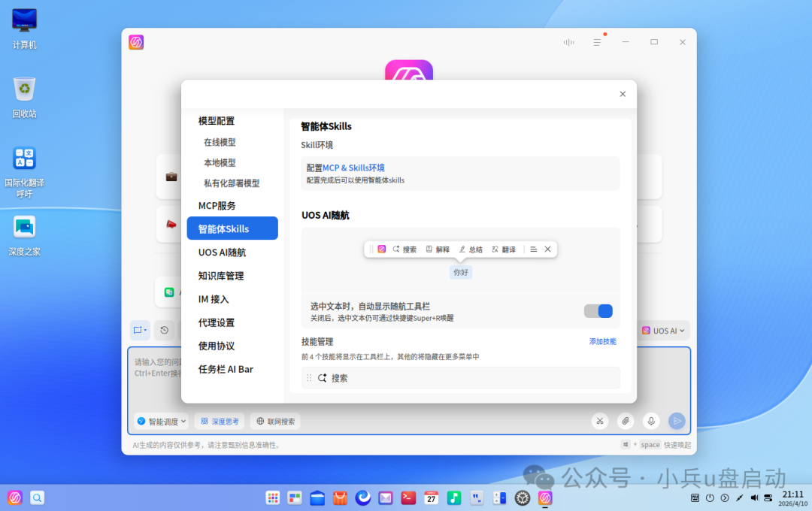The height and width of the screenshot is (511, 812).
Task: Open the UOS AI assistant dropdown
Action: coord(663,330)
